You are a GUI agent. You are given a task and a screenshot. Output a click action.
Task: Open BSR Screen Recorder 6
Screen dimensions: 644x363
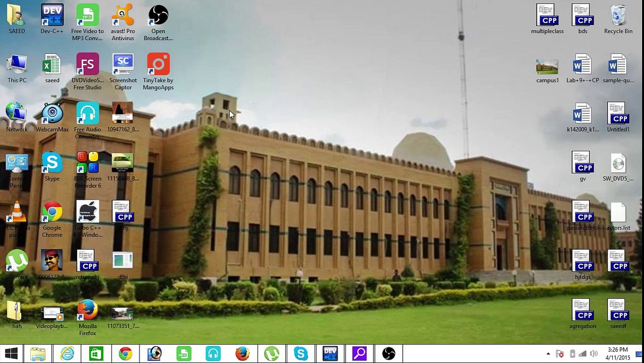click(87, 170)
